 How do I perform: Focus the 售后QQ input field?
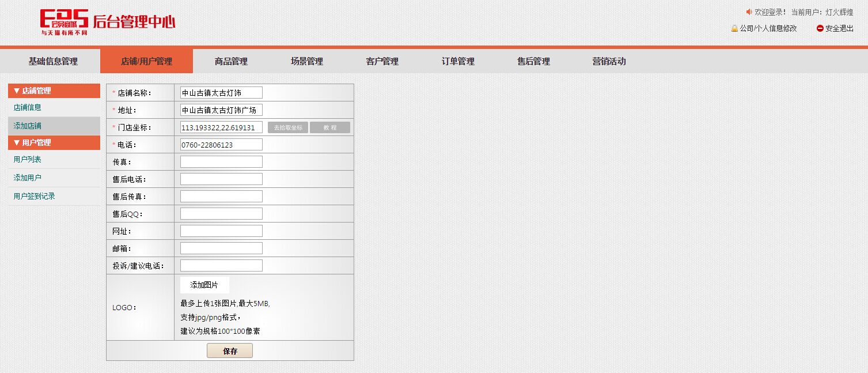click(221, 214)
